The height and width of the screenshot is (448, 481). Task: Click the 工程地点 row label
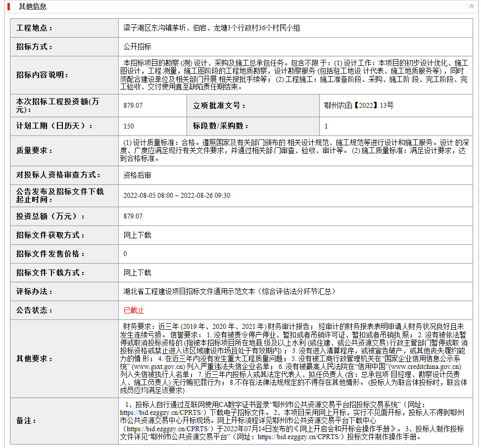coord(35,28)
